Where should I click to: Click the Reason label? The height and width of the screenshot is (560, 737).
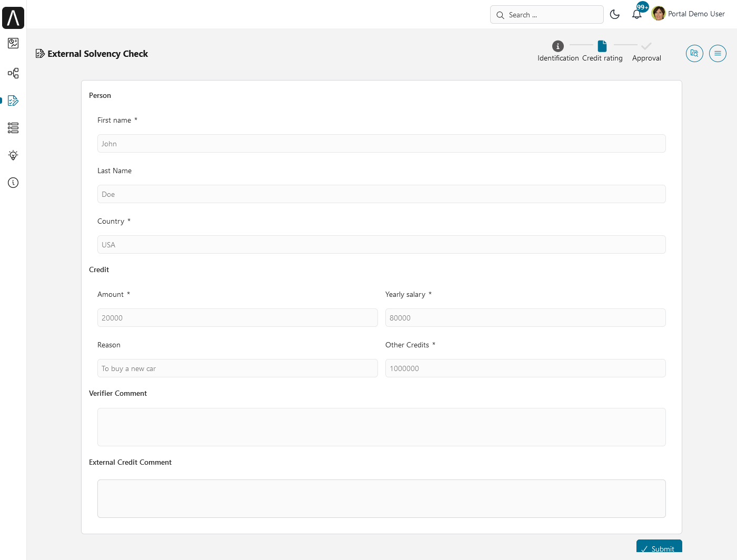tap(109, 345)
